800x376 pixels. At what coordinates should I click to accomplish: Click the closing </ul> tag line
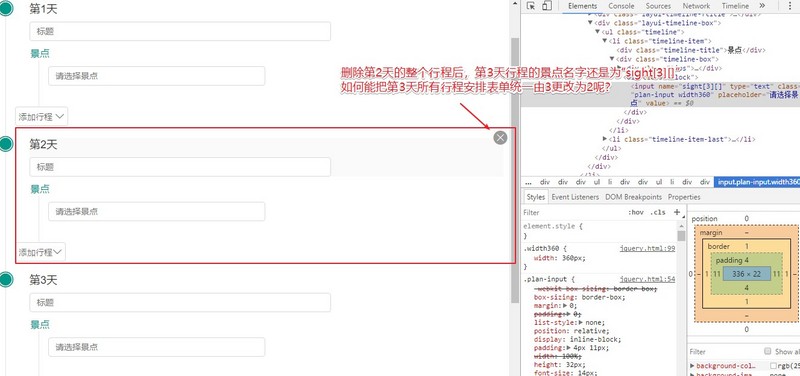pos(611,148)
